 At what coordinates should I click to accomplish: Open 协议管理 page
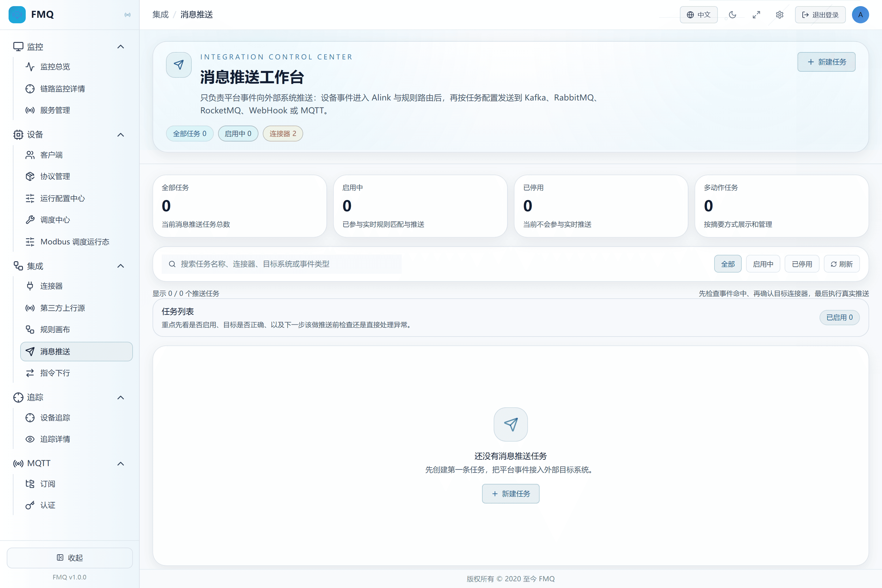tap(77, 176)
